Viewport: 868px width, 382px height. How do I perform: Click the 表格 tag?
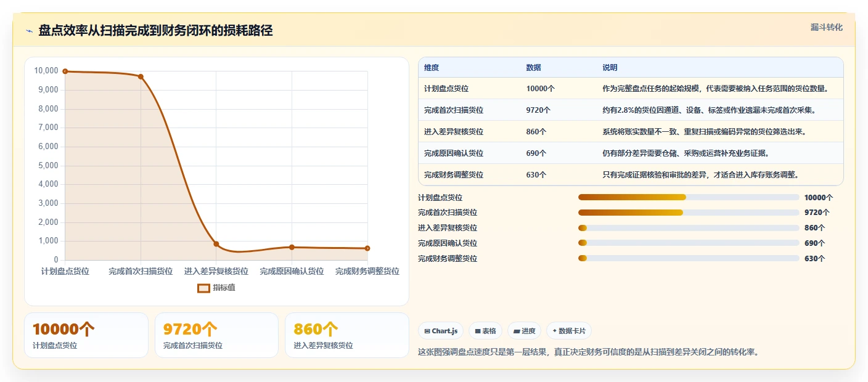point(486,331)
